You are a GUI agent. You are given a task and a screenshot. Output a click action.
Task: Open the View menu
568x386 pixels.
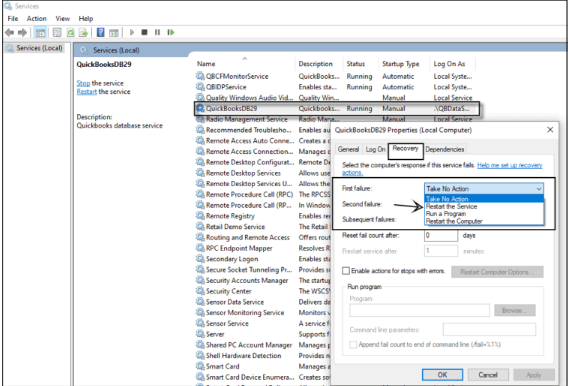click(x=62, y=18)
